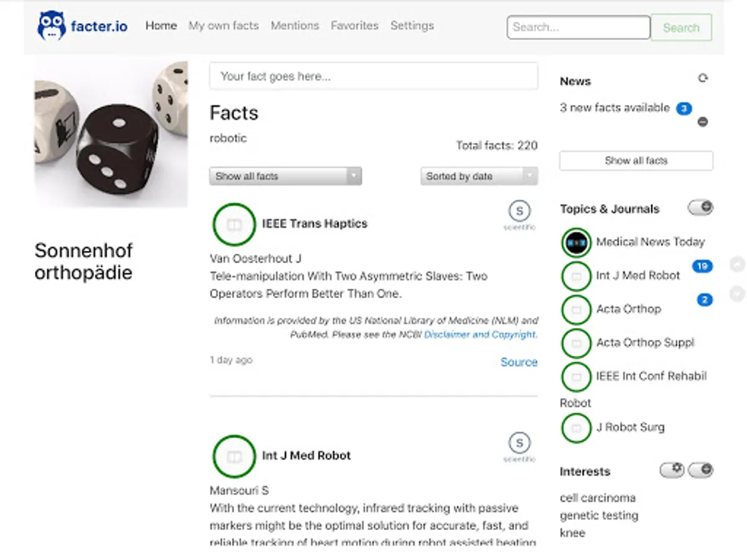Open the Source link of first fact

click(519, 362)
